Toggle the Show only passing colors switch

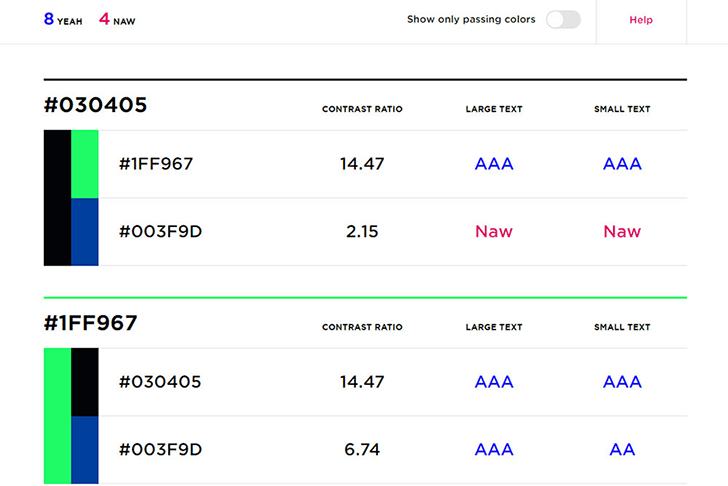[x=563, y=20]
